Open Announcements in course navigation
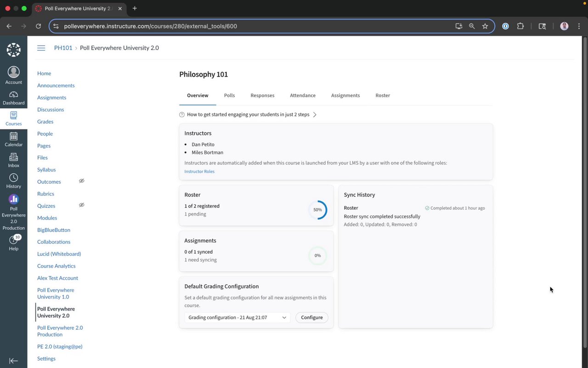This screenshot has height=368, width=588. [56, 86]
